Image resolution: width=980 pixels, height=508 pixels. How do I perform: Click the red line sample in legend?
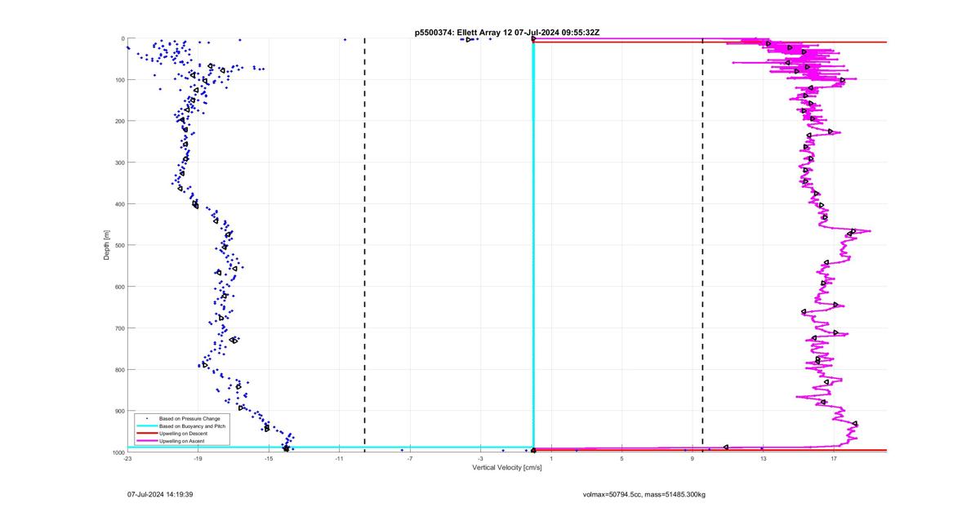coord(147,434)
